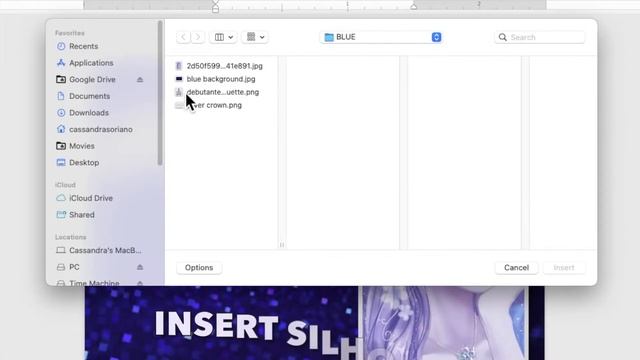Select the PC location
This screenshot has width=640, height=360.
pyautogui.click(x=74, y=267)
